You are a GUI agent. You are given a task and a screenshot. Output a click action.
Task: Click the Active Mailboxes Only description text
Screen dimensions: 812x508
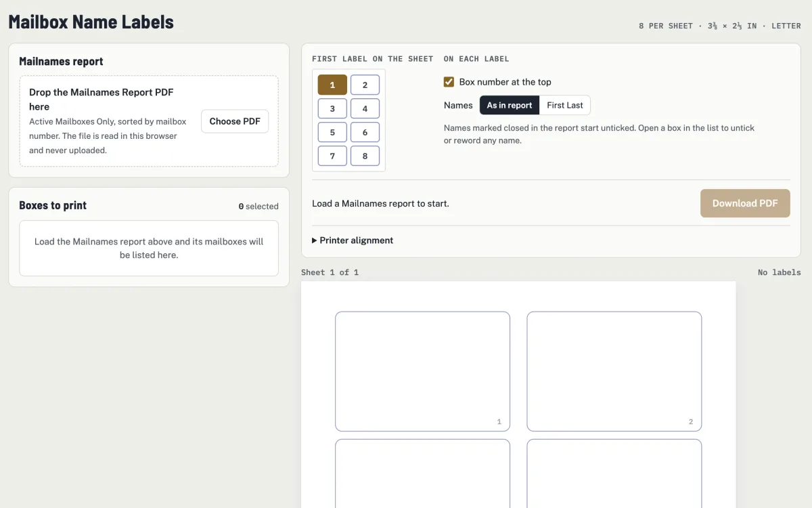[108, 136]
